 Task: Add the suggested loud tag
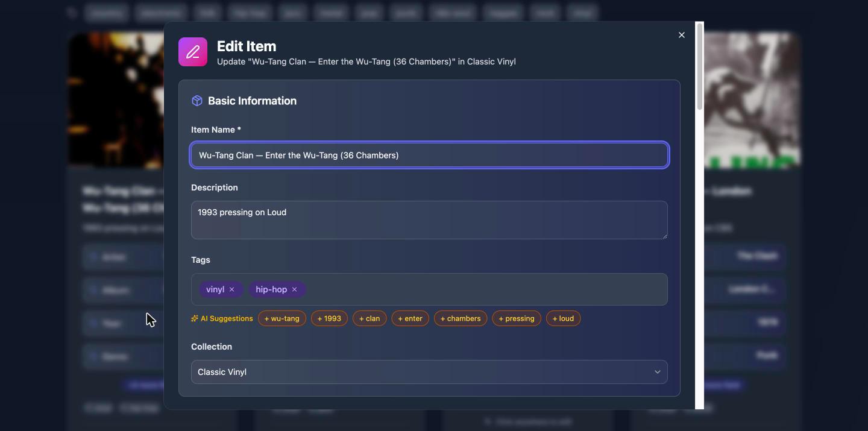563,318
